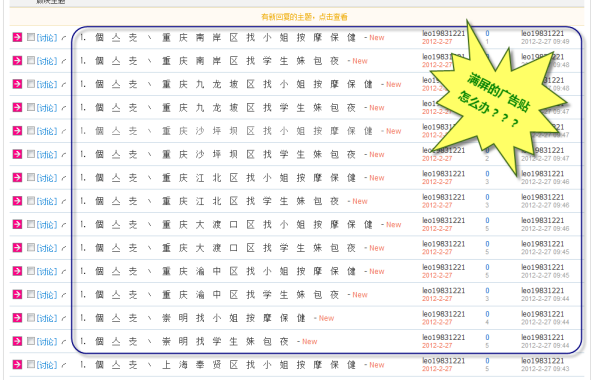
Task: Open [讨论] link of 崇明找学生妹包夜 row
Action: (x=47, y=342)
